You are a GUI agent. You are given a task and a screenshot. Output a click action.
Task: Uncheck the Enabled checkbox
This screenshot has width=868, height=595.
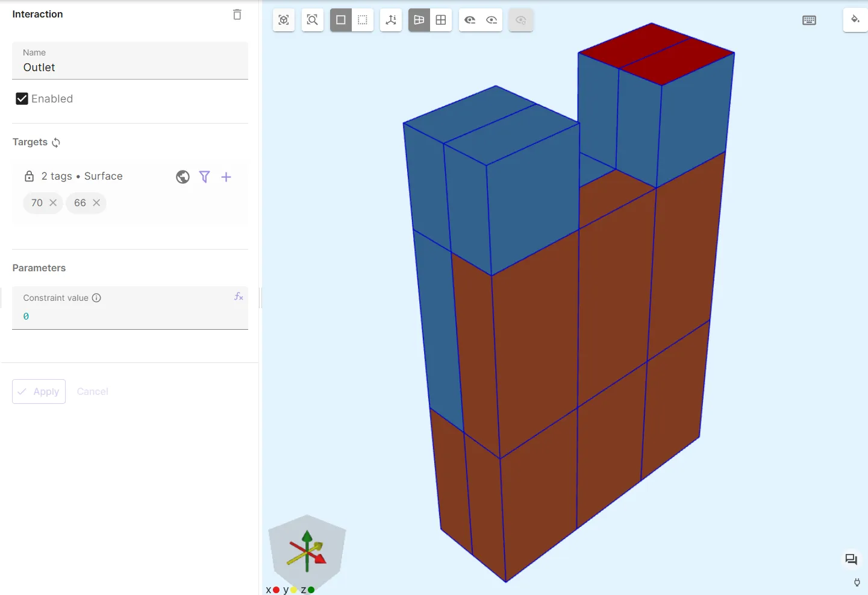tap(22, 99)
